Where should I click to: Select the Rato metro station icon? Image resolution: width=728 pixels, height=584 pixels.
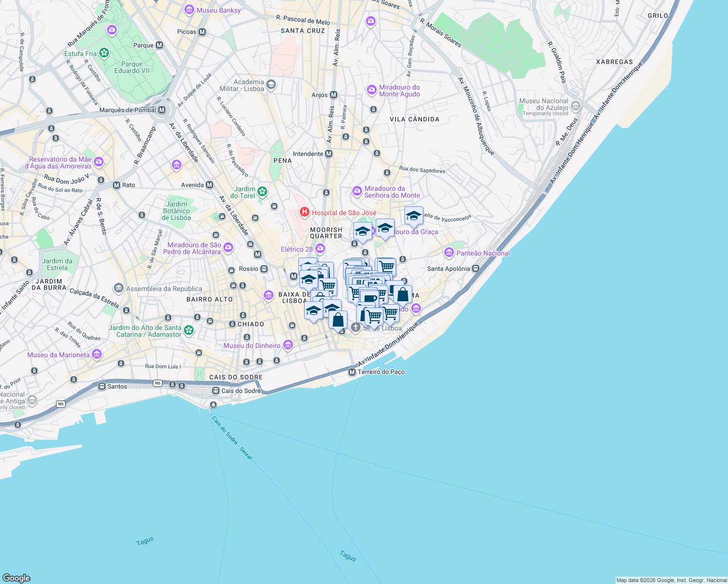(116, 185)
